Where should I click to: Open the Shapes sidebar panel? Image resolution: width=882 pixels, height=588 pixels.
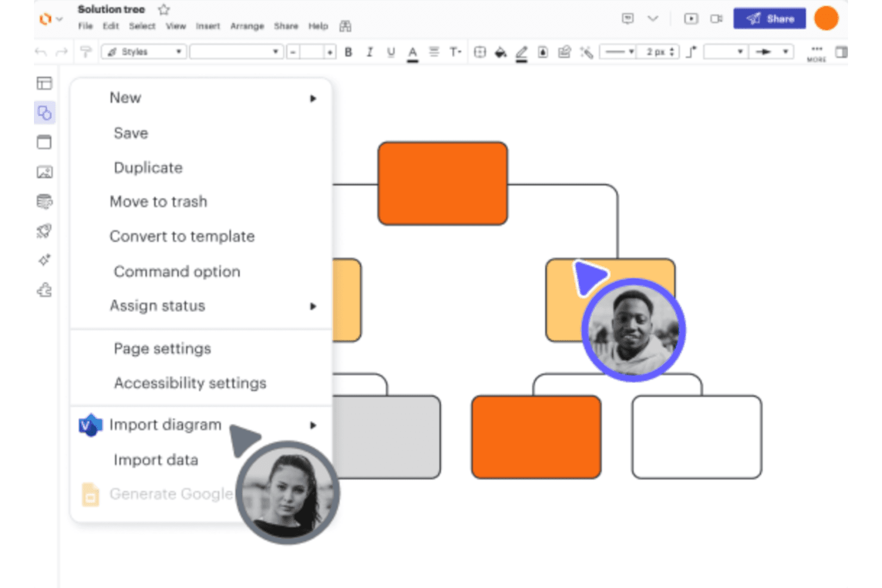tap(45, 113)
